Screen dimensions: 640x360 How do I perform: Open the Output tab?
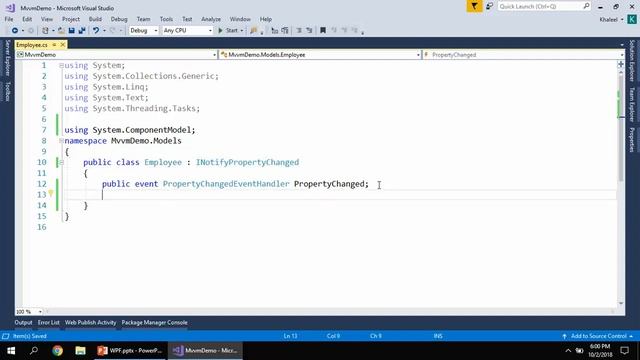[x=23, y=322]
